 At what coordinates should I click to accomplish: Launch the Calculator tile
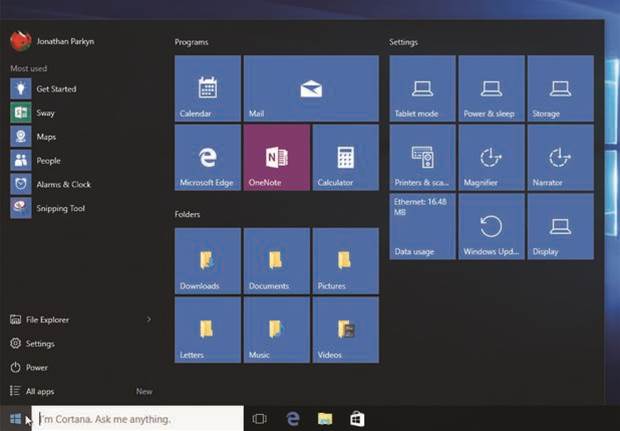pos(346,157)
